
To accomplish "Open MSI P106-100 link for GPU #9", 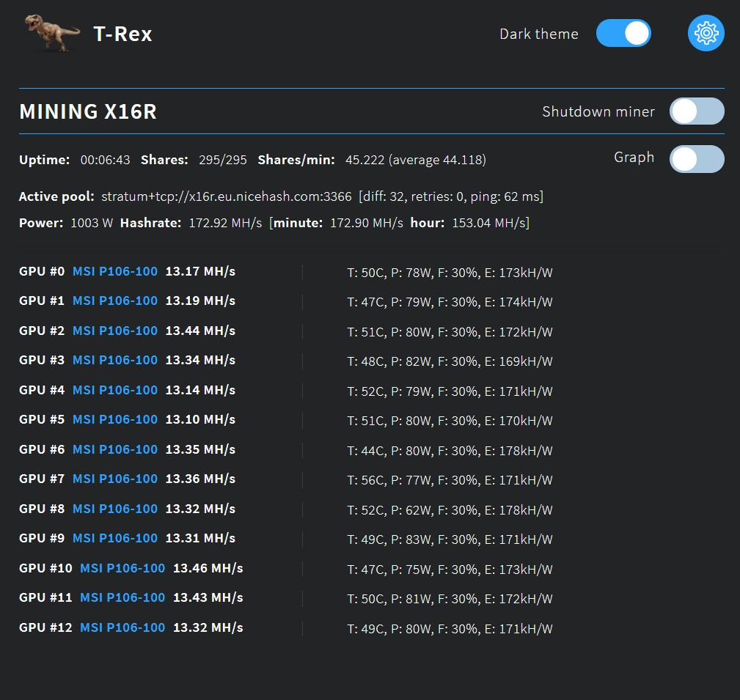I will pos(114,539).
